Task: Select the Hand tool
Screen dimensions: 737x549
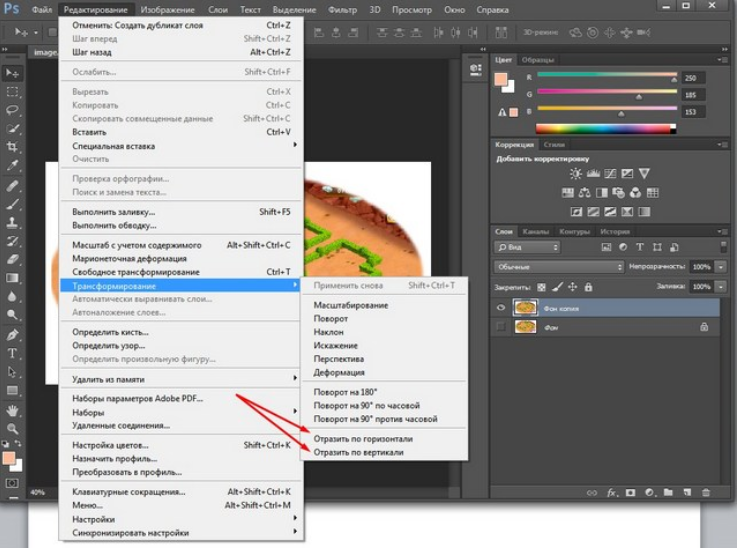Action: click(x=12, y=410)
